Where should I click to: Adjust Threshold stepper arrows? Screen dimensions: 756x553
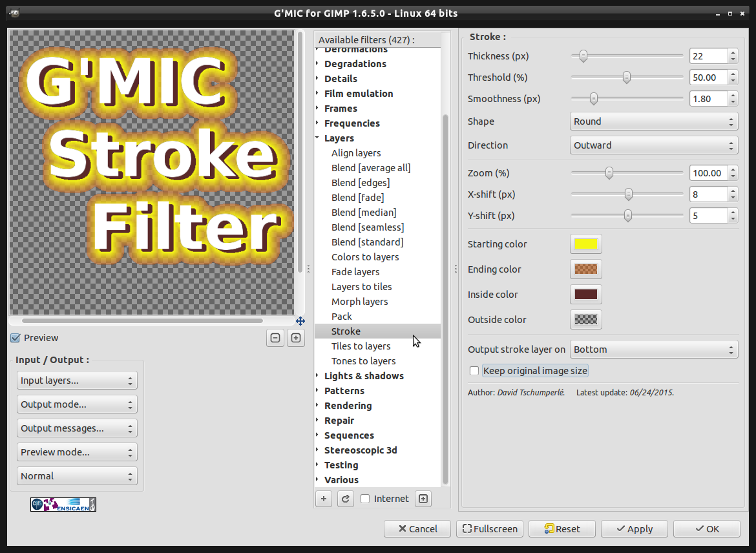click(733, 77)
